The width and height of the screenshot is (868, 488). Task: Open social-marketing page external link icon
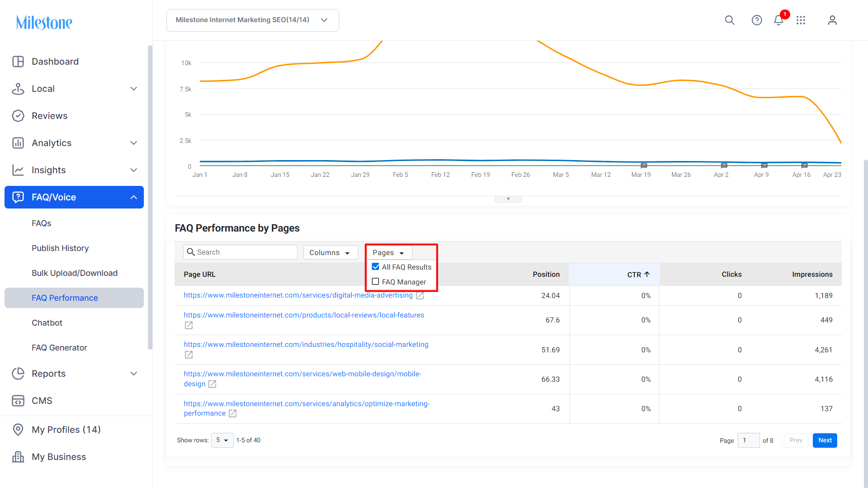(189, 355)
